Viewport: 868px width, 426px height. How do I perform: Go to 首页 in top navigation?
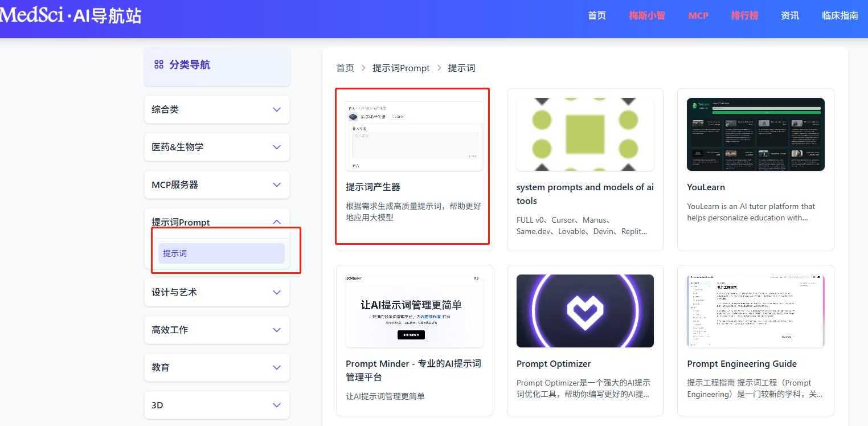pyautogui.click(x=597, y=15)
